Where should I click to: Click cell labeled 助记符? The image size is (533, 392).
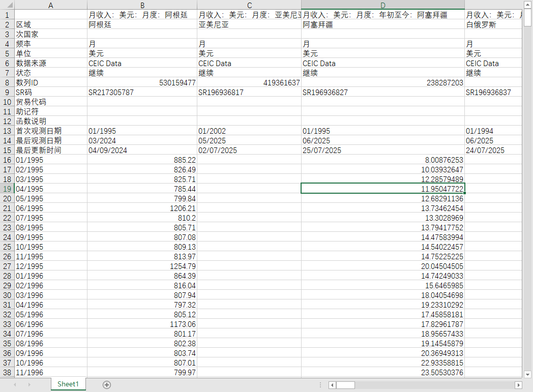[x=51, y=111]
